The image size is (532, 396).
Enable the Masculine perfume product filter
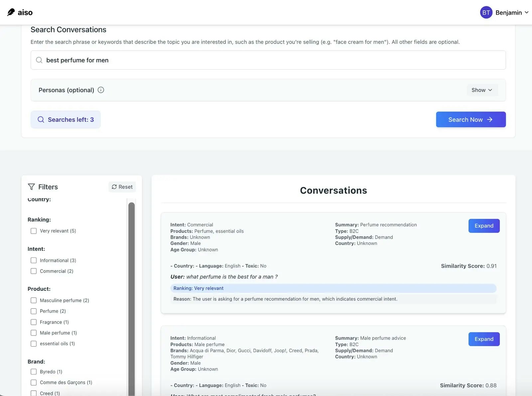(34, 300)
